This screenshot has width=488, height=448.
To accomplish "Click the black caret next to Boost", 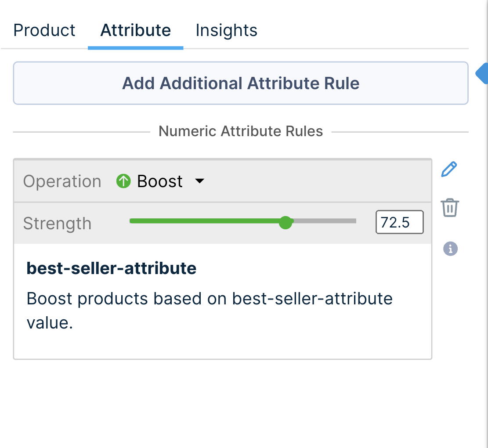I will click(200, 181).
